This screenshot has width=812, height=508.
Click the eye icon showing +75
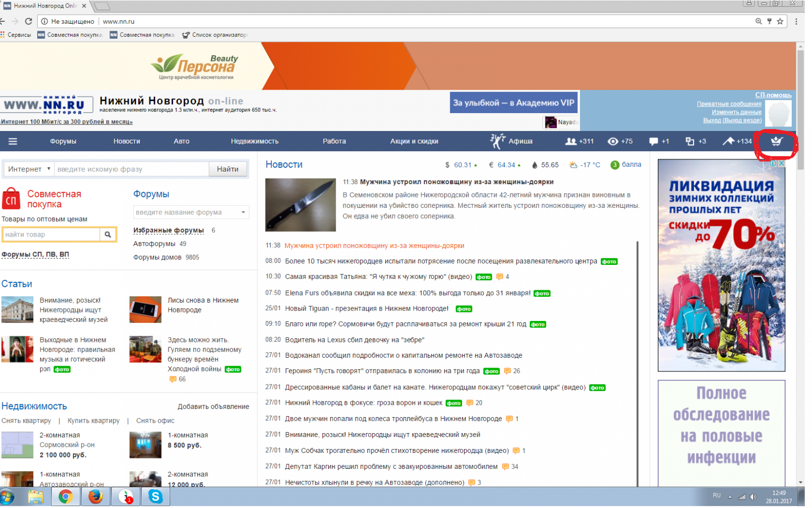point(613,141)
